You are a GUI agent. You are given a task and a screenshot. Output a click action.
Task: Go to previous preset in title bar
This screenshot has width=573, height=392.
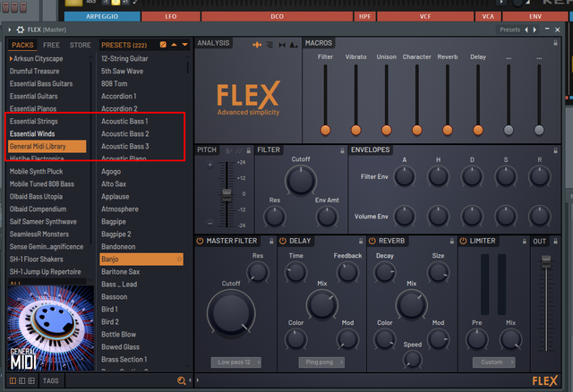pos(526,30)
